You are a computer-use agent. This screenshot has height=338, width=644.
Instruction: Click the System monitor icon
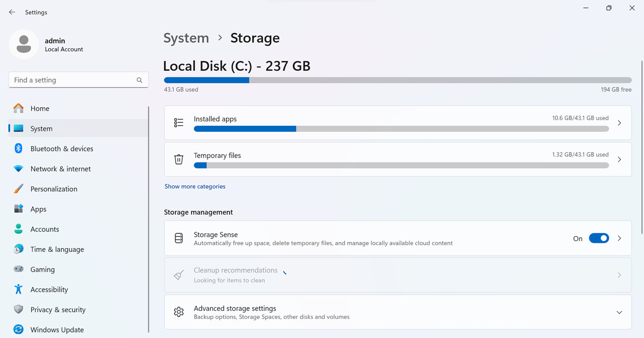19,128
